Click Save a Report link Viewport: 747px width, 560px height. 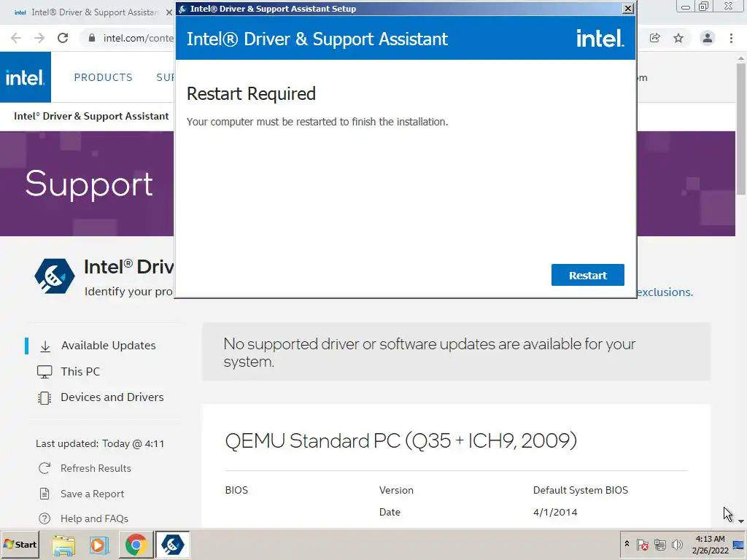pos(93,494)
